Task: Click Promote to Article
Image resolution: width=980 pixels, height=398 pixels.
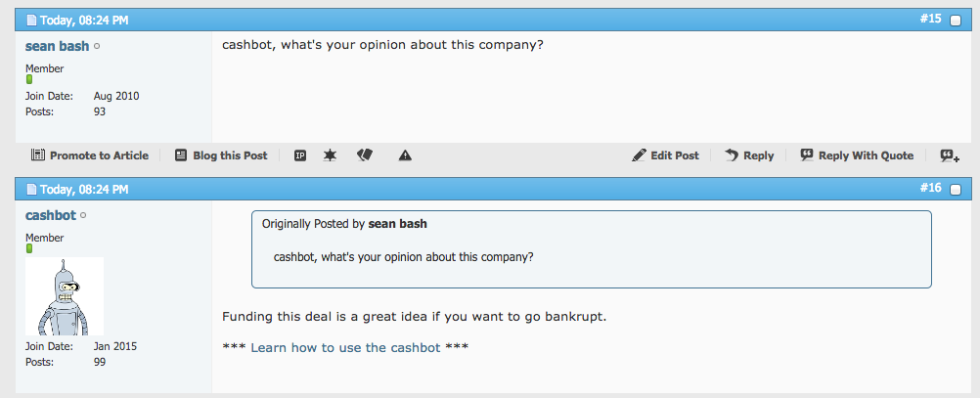Action: point(90,155)
